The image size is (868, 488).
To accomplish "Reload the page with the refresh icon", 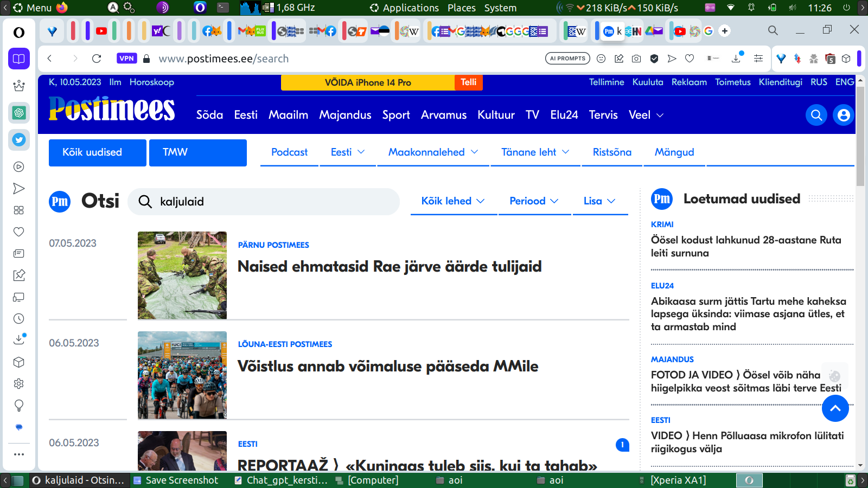I will coord(97,59).
